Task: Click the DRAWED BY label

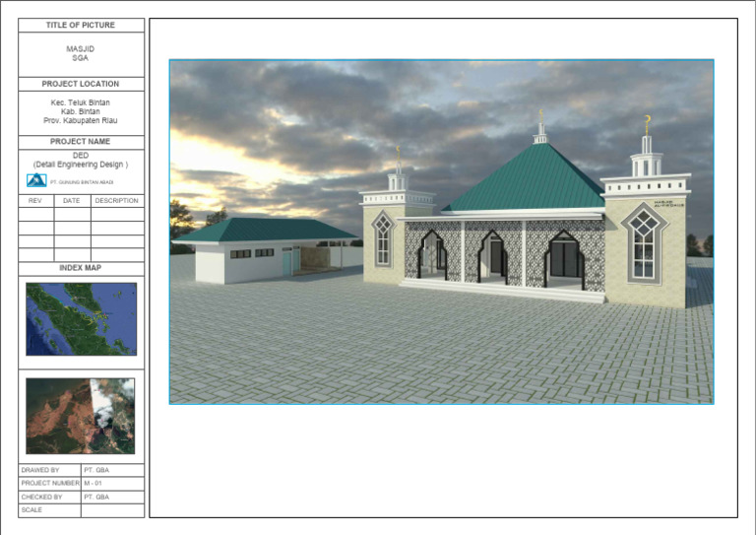Action: click(x=40, y=470)
